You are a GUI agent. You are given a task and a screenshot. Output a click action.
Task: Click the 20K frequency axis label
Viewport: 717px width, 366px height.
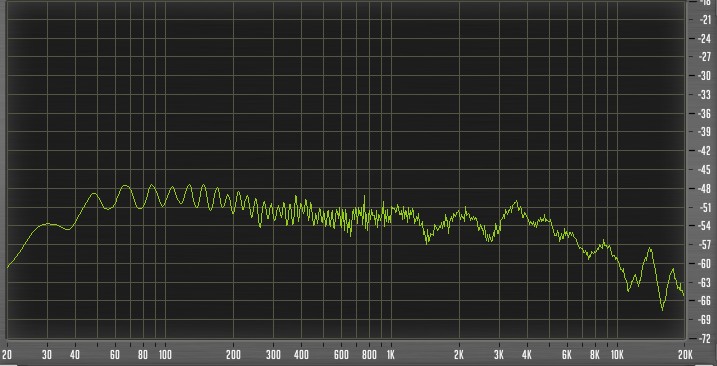point(685,355)
